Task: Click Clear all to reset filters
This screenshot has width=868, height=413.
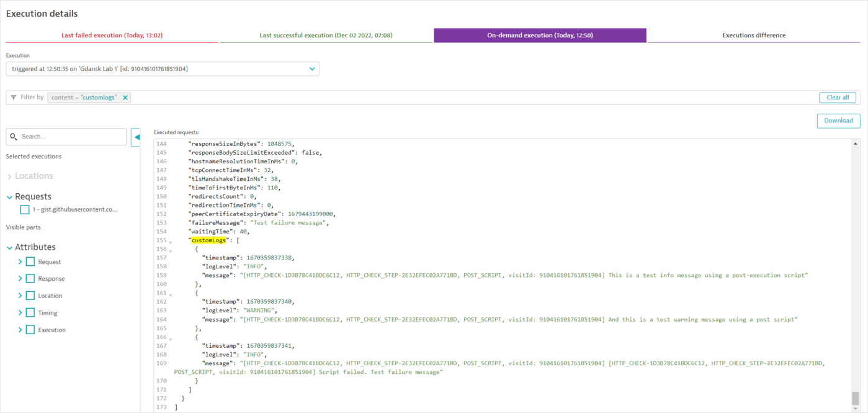Action: point(837,98)
